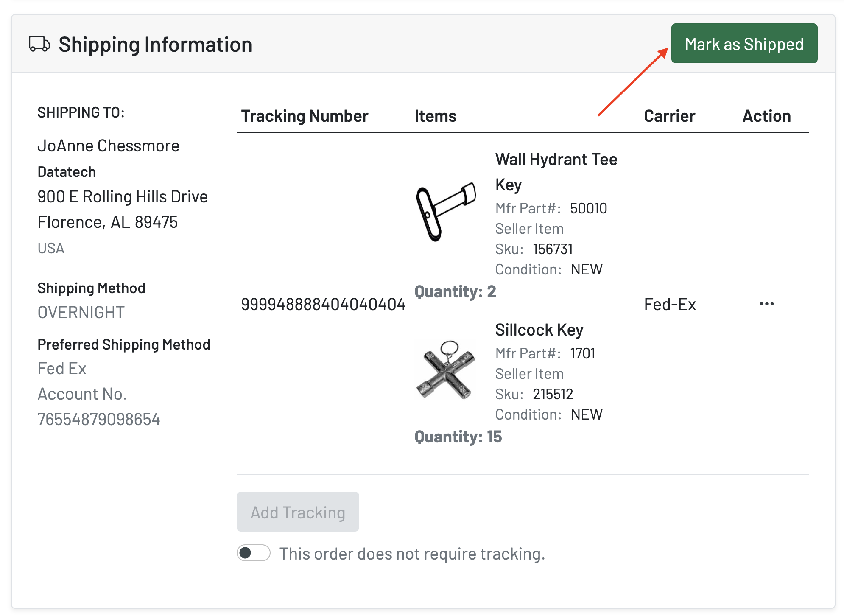Open the three-dot action menu for Fed-Ex
844x616 pixels.
tap(766, 304)
